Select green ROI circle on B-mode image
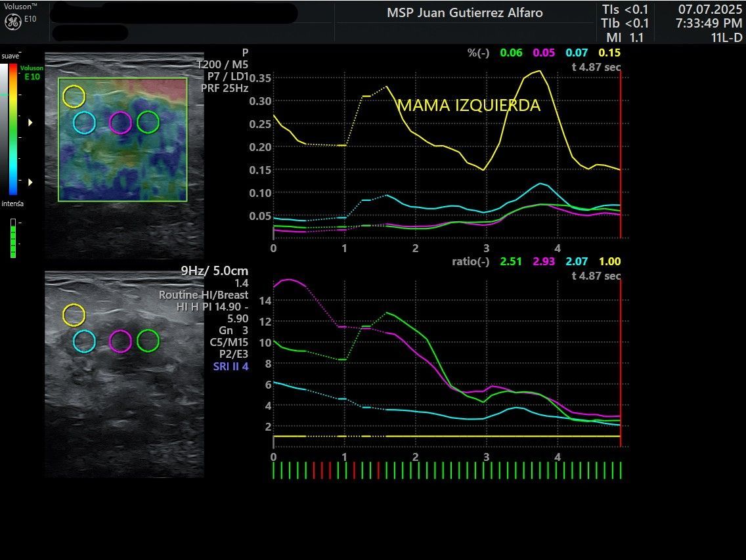 [x=148, y=341]
